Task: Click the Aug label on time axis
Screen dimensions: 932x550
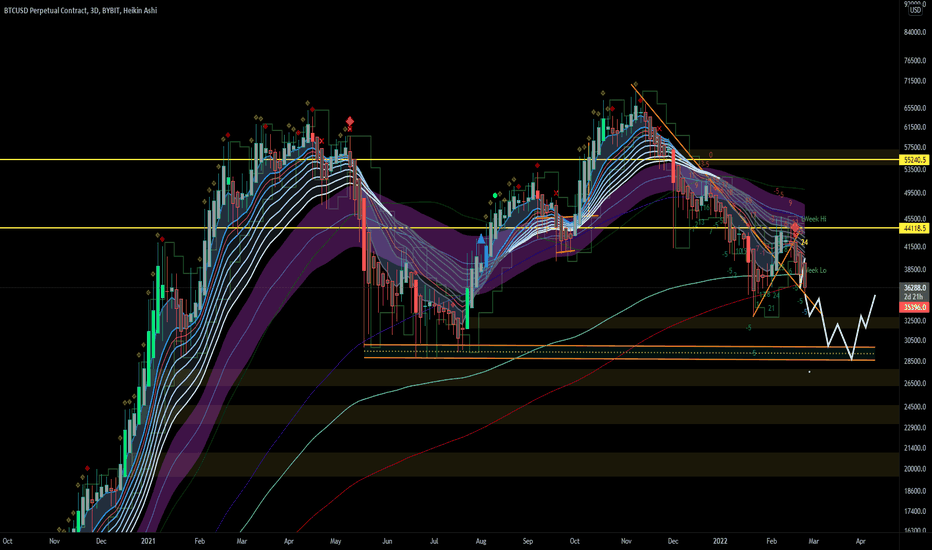Action: [481, 541]
